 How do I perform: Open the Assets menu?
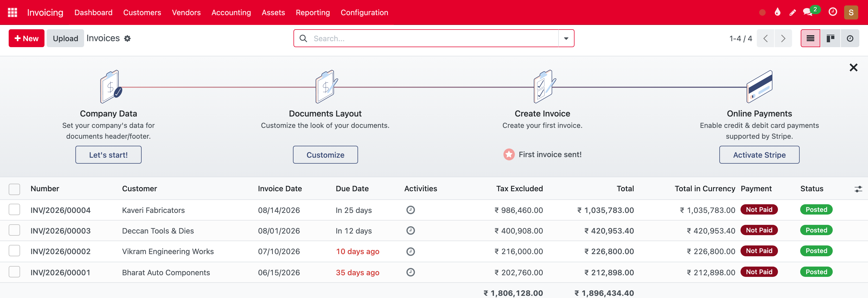(x=273, y=12)
